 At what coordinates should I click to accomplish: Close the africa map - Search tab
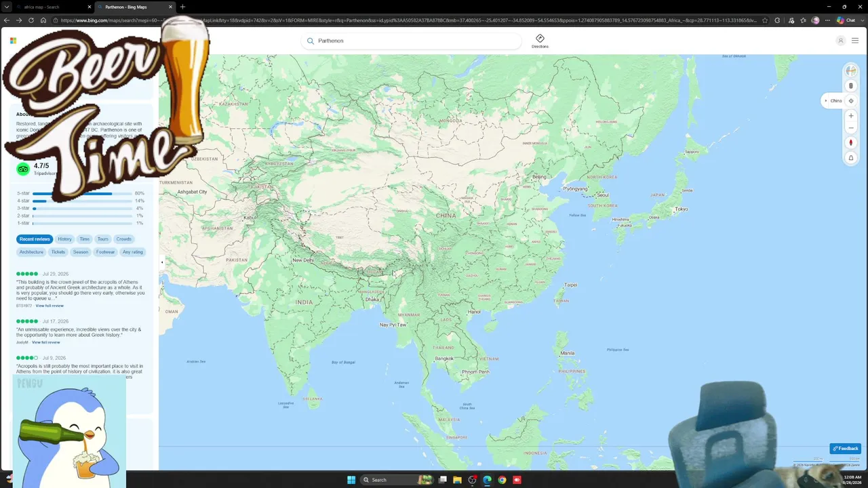click(x=89, y=7)
